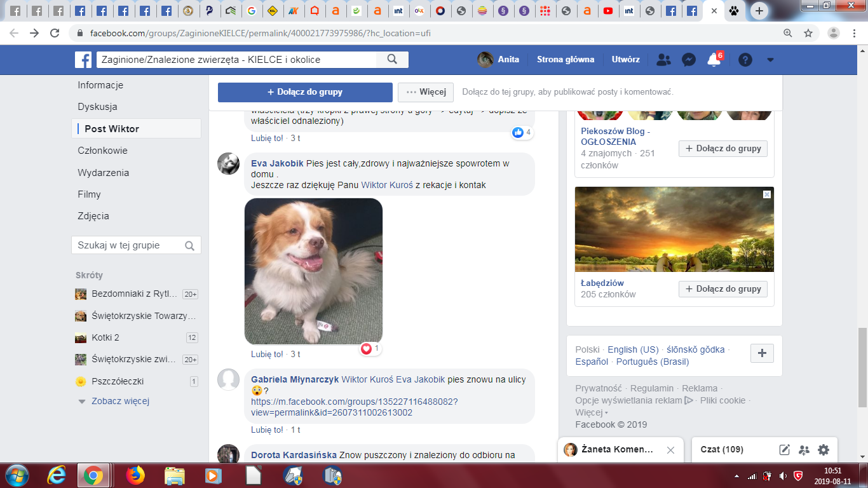
Task: Click the Dołącz do grupy blue button
Action: pos(305,92)
